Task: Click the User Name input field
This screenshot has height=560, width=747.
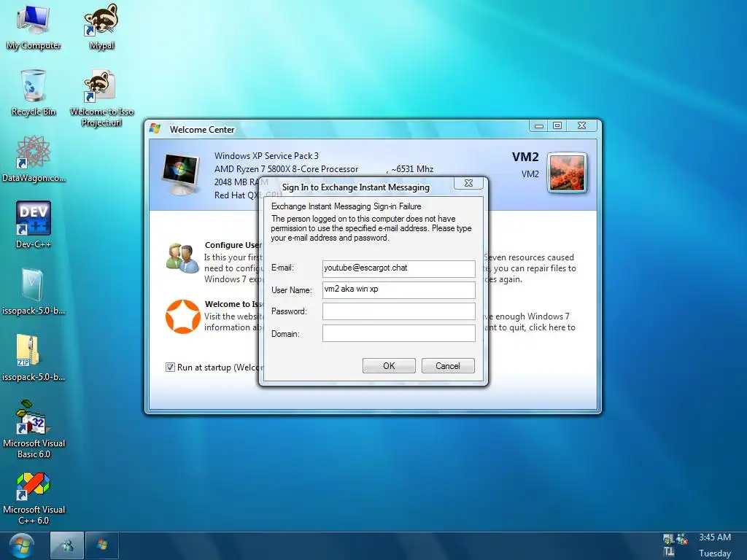Action: click(399, 289)
